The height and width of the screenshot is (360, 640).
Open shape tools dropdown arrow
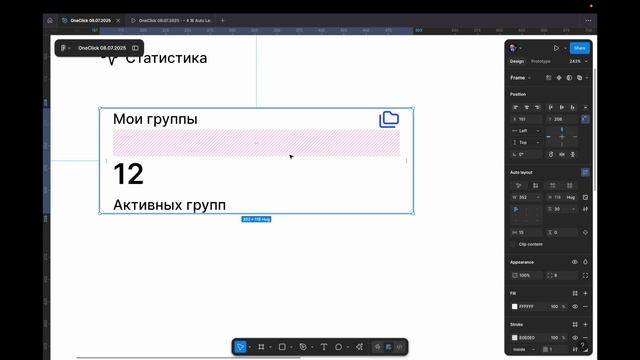coord(291,347)
